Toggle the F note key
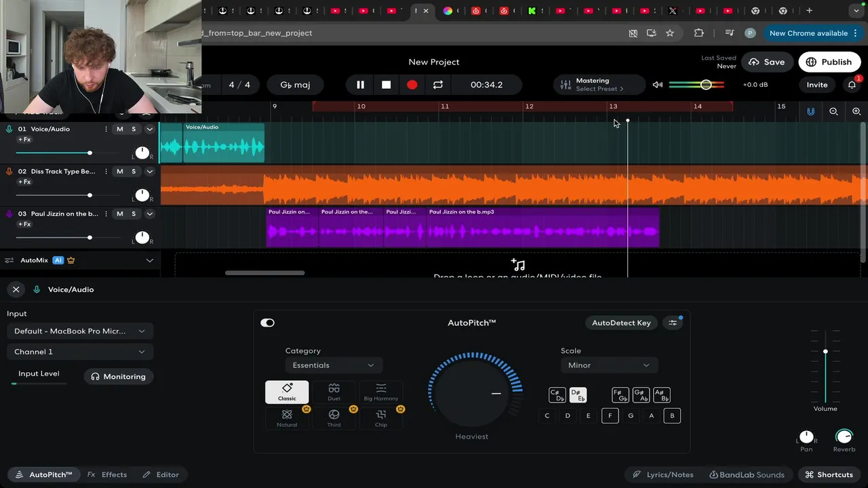The height and width of the screenshot is (488, 868). pos(610,415)
